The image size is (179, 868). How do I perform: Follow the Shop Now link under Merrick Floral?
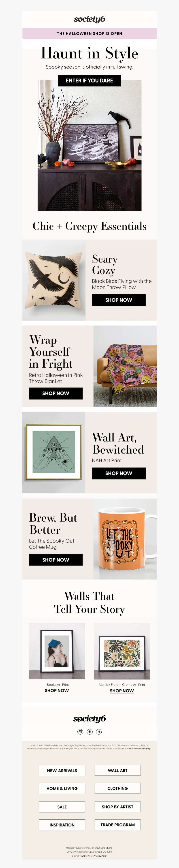[x=121, y=690]
